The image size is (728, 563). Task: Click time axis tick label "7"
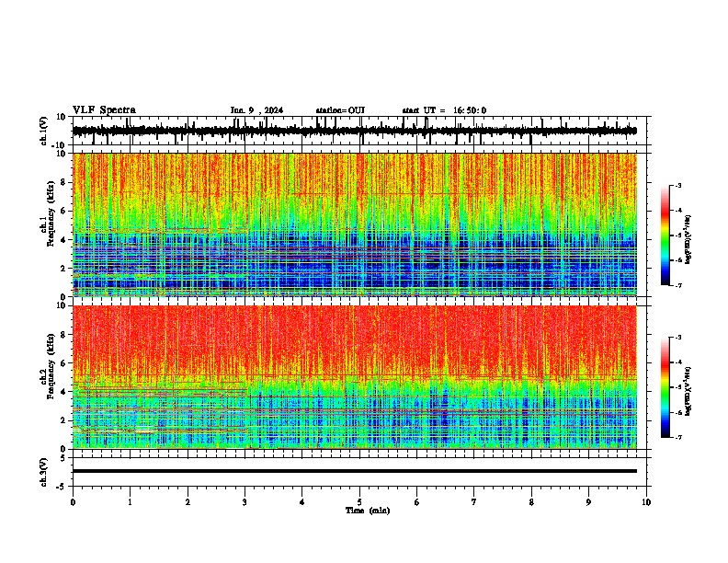tap(474, 502)
